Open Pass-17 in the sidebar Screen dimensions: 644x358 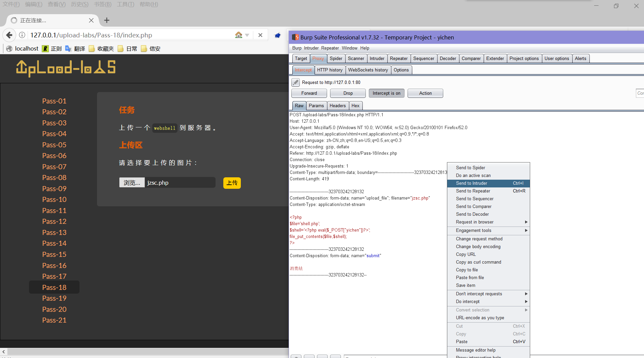(x=54, y=276)
